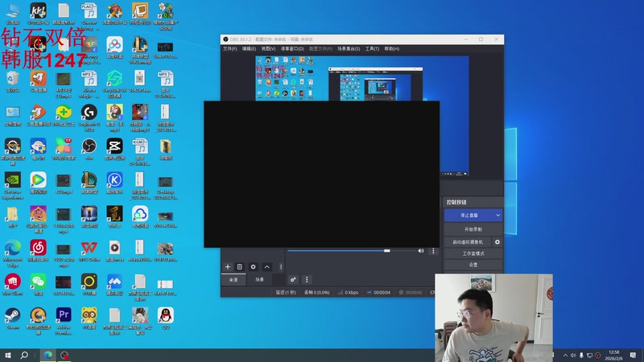
Task: Open the CapCut desktop shortcut
Action: click(114, 150)
